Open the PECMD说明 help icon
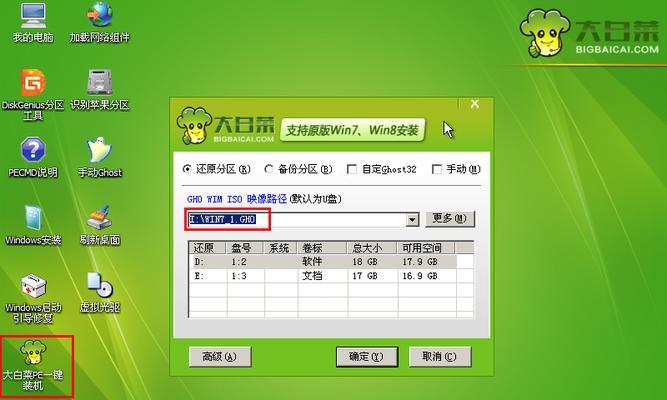667x400 pixels. pyautogui.click(x=33, y=157)
